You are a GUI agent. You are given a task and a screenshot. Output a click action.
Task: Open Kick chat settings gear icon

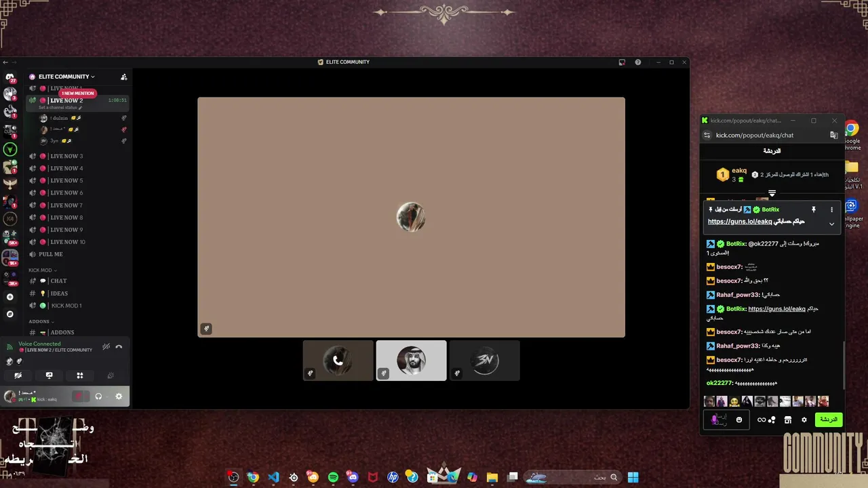click(804, 420)
